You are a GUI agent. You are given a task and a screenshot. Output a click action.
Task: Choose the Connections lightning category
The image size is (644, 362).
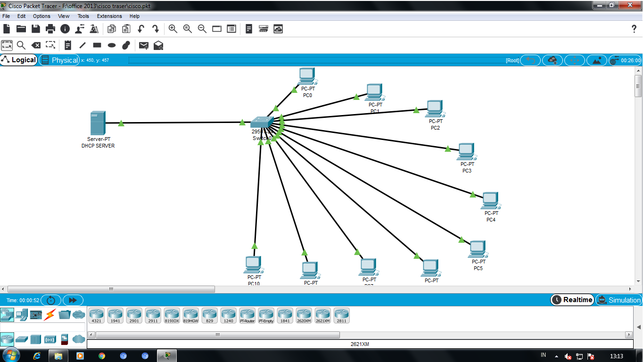coord(50,314)
